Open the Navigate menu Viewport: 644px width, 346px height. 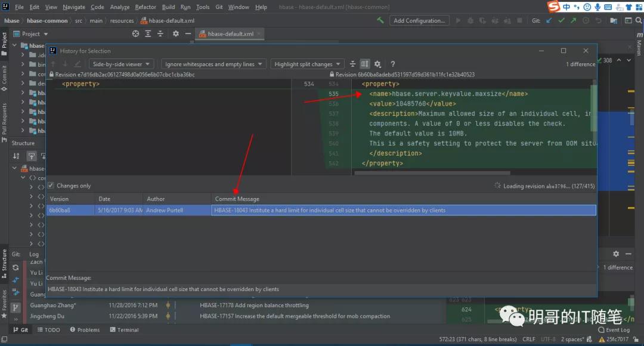[x=74, y=7]
